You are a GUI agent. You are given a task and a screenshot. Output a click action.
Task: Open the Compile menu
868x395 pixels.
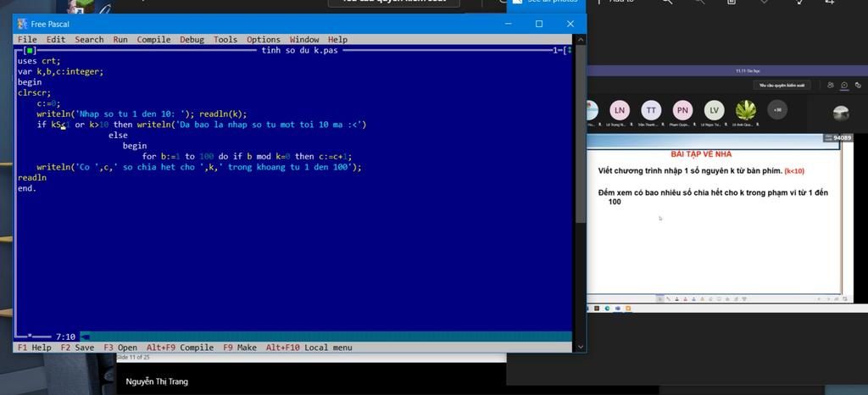click(x=154, y=39)
